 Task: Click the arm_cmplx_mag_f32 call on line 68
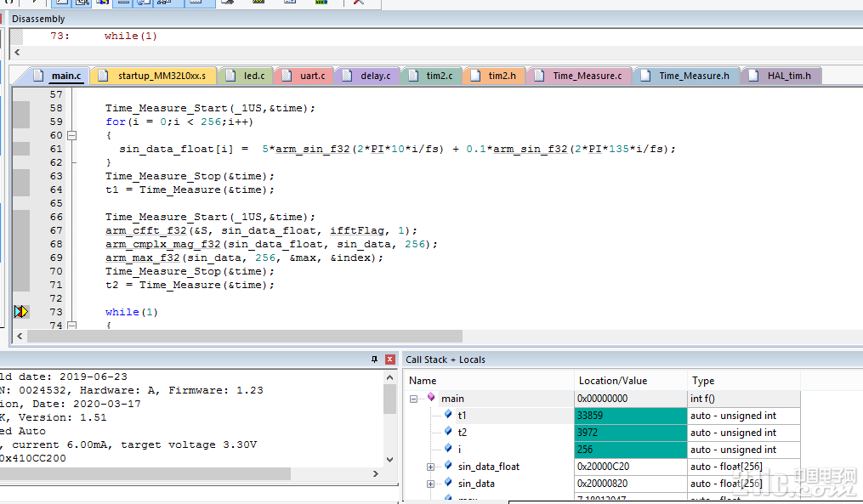163,244
